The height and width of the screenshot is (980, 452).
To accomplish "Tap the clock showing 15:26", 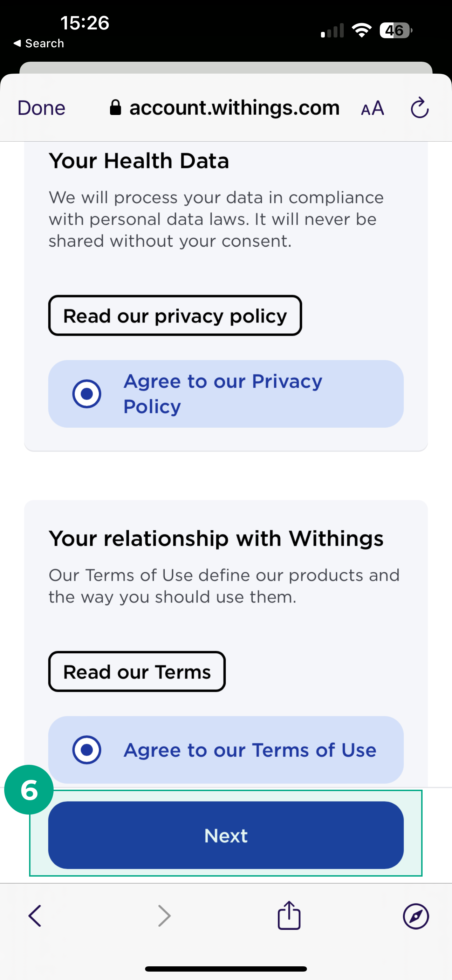I will tap(84, 23).
